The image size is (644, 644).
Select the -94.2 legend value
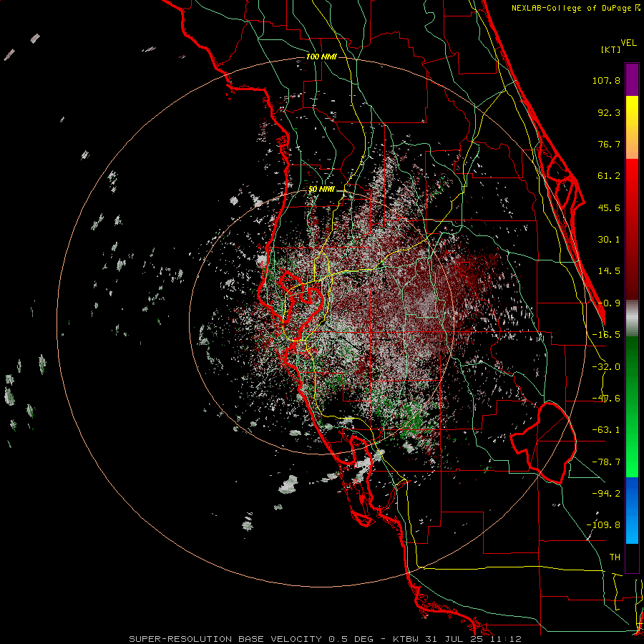click(x=606, y=493)
